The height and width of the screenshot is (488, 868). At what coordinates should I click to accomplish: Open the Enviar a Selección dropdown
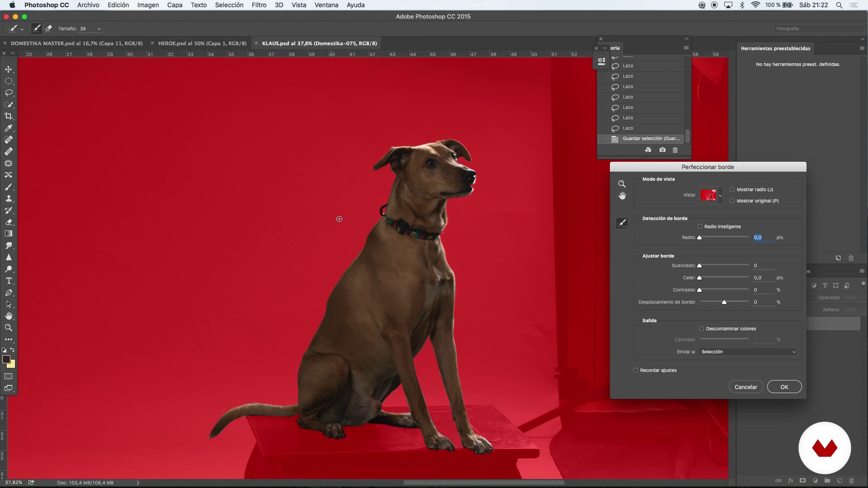(x=748, y=352)
